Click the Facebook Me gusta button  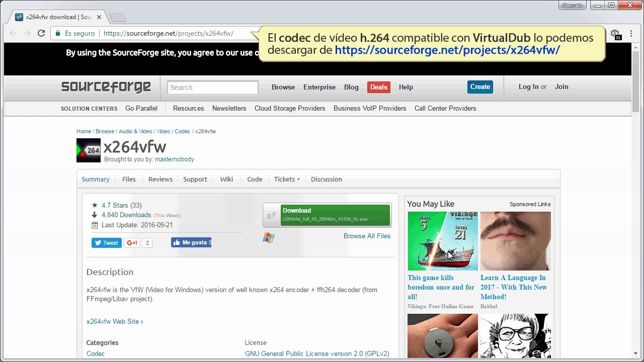pos(191,242)
